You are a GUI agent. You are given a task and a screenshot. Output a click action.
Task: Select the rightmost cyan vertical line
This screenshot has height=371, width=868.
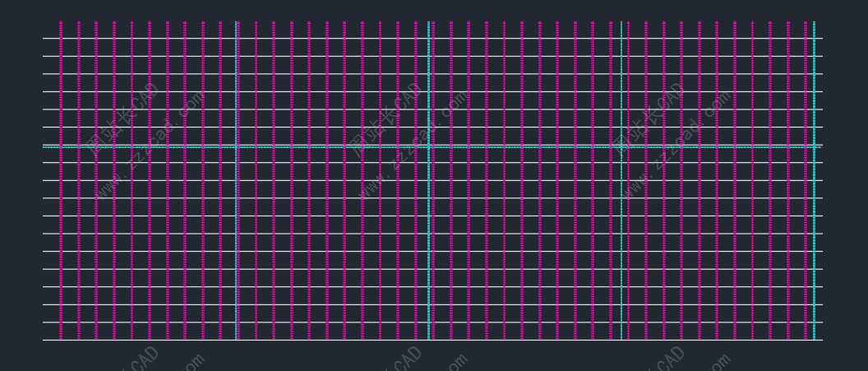(x=814, y=180)
